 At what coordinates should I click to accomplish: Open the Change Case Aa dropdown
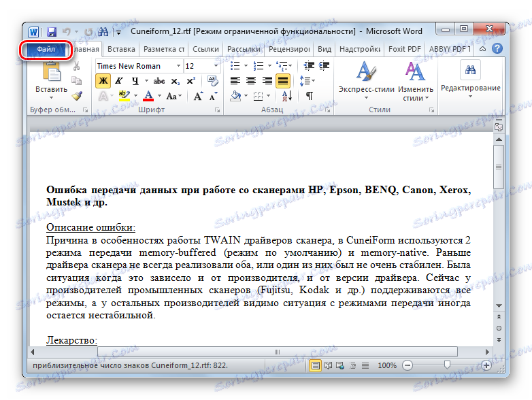click(x=173, y=97)
